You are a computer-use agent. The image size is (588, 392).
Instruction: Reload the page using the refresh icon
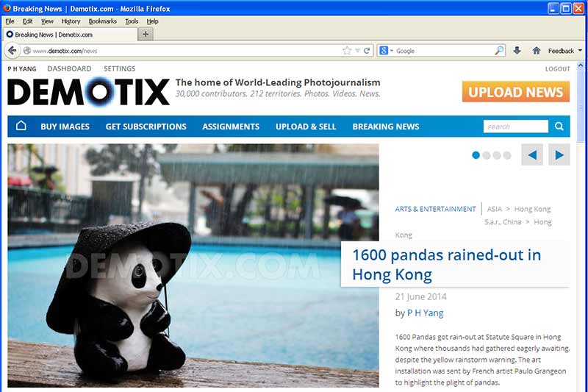click(x=367, y=51)
